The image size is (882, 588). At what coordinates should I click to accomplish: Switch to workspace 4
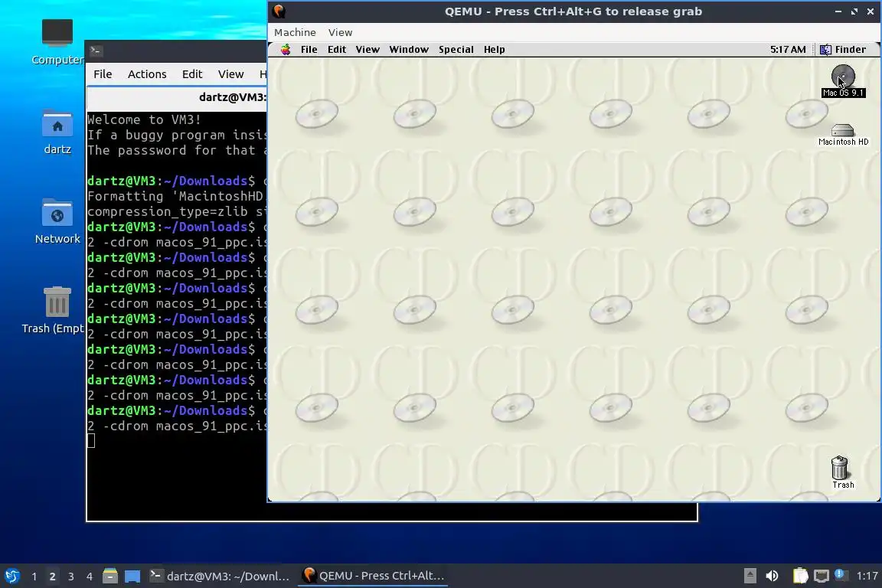[89, 577]
